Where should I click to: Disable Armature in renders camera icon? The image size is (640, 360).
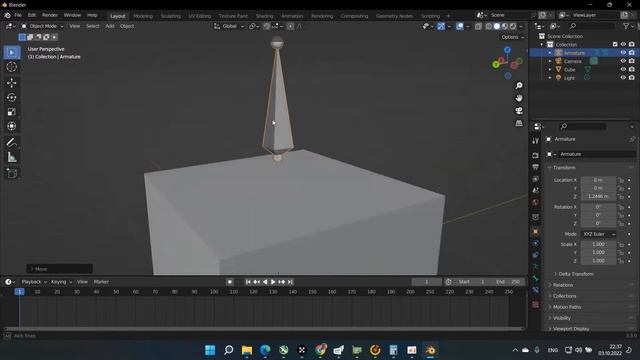631,53
